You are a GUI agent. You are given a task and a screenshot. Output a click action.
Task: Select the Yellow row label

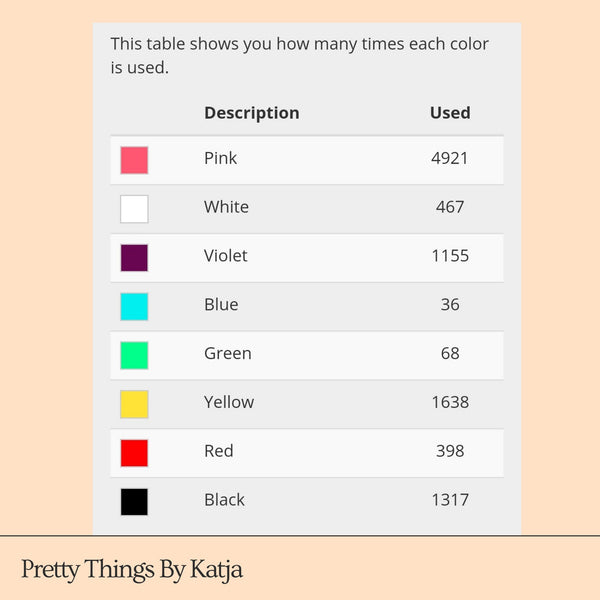click(x=229, y=402)
